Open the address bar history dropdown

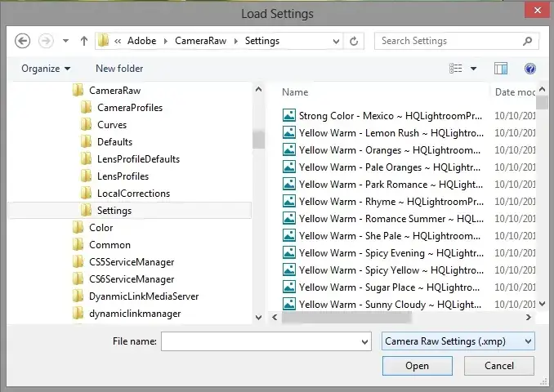[x=335, y=41]
